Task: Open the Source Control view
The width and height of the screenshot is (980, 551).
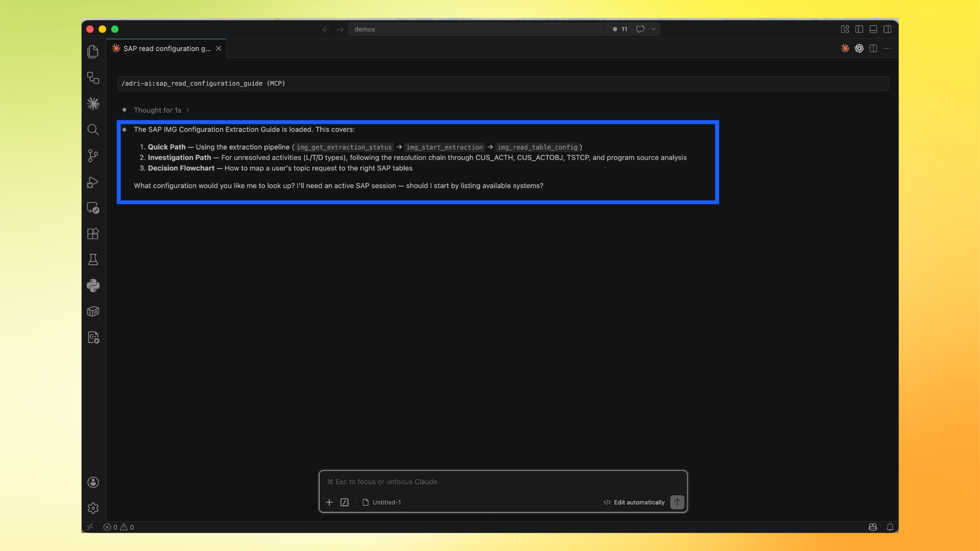Action: [x=93, y=156]
